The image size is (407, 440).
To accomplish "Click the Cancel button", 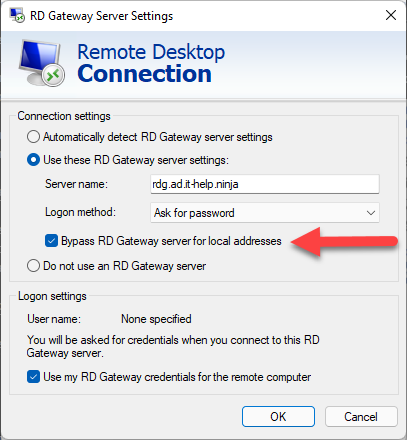I will point(361,416).
